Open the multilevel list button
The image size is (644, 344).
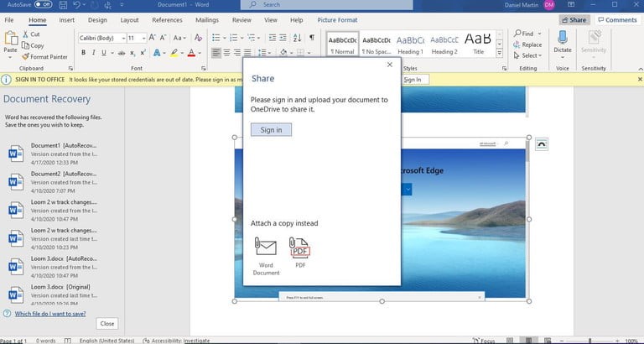click(252, 38)
